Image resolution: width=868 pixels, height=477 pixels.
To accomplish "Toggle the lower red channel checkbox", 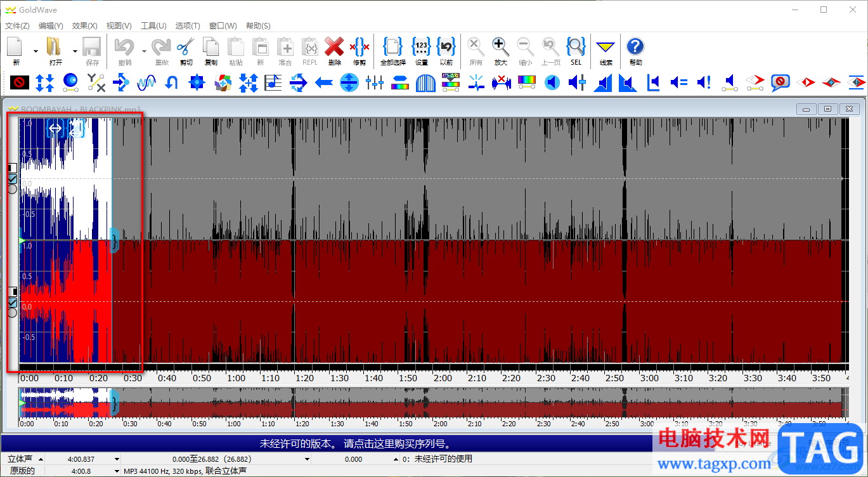I will point(12,302).
